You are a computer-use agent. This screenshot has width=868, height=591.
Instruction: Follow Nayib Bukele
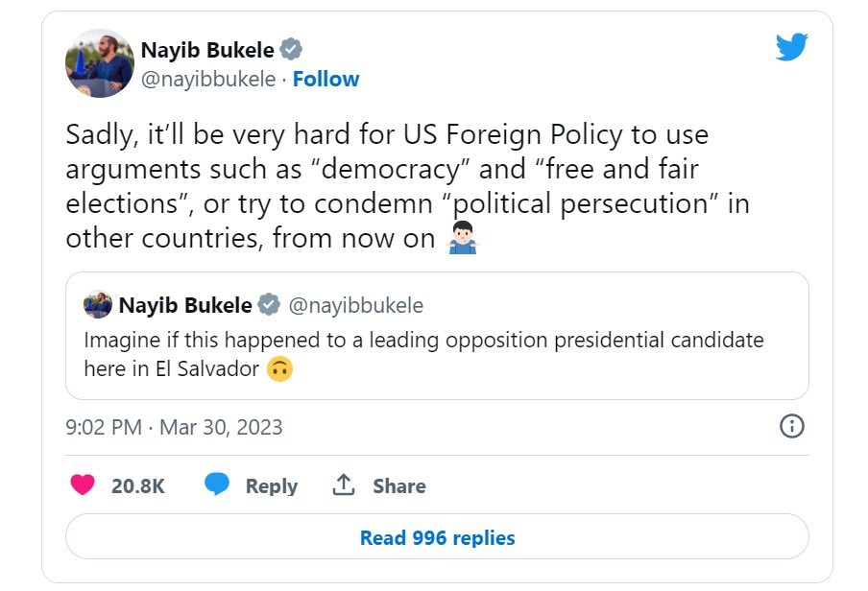[325, 79]
